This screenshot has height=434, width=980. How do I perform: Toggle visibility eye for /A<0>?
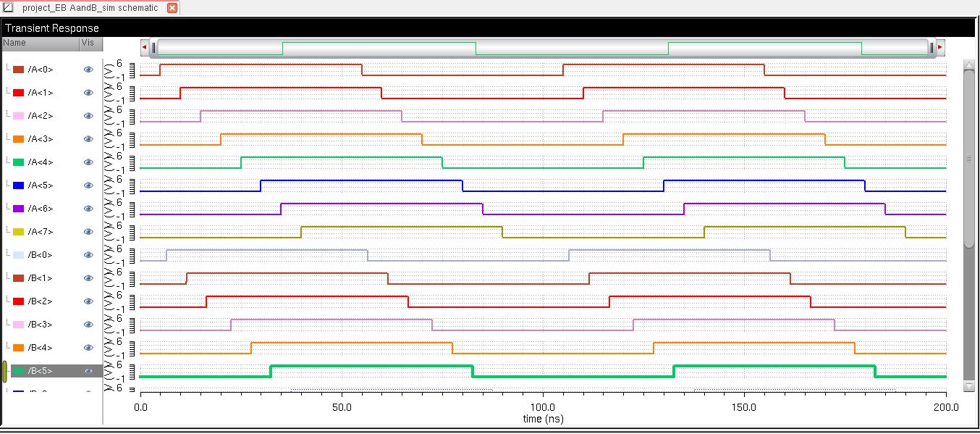click(x=88, y=70)
